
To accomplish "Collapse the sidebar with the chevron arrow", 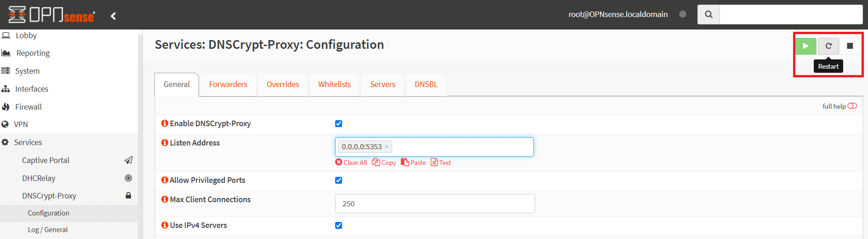I will pos(114,16).
